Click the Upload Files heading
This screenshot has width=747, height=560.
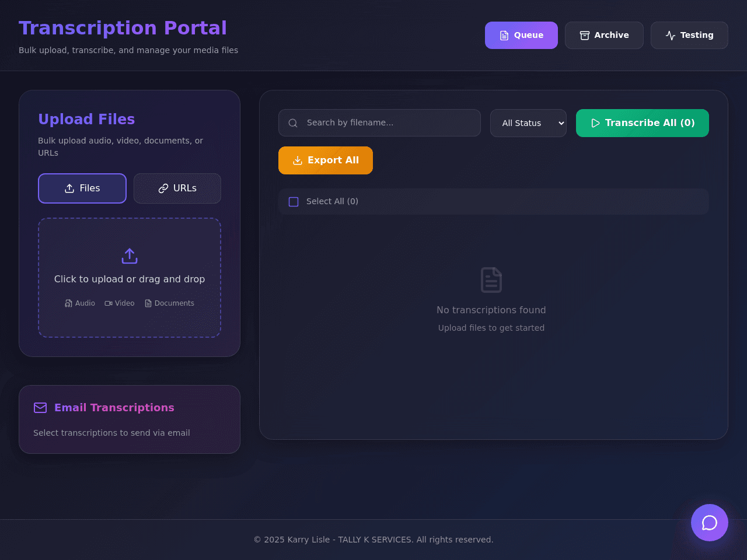pos(86,119)
